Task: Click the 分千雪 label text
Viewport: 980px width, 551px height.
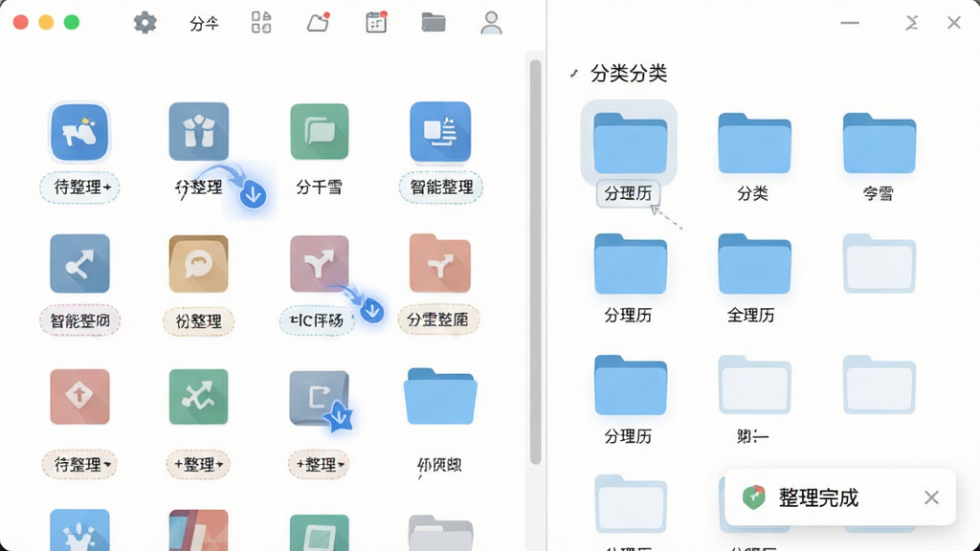Action: 319,187
